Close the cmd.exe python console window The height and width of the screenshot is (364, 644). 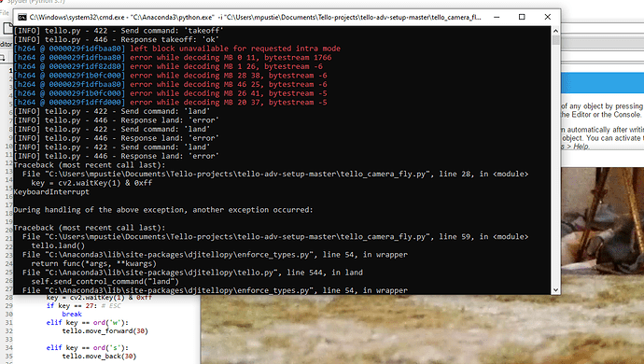[x=548, y=17]
